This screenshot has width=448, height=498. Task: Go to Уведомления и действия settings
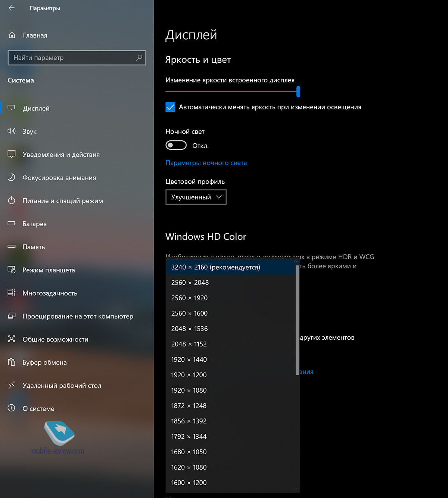coord(61,155)
